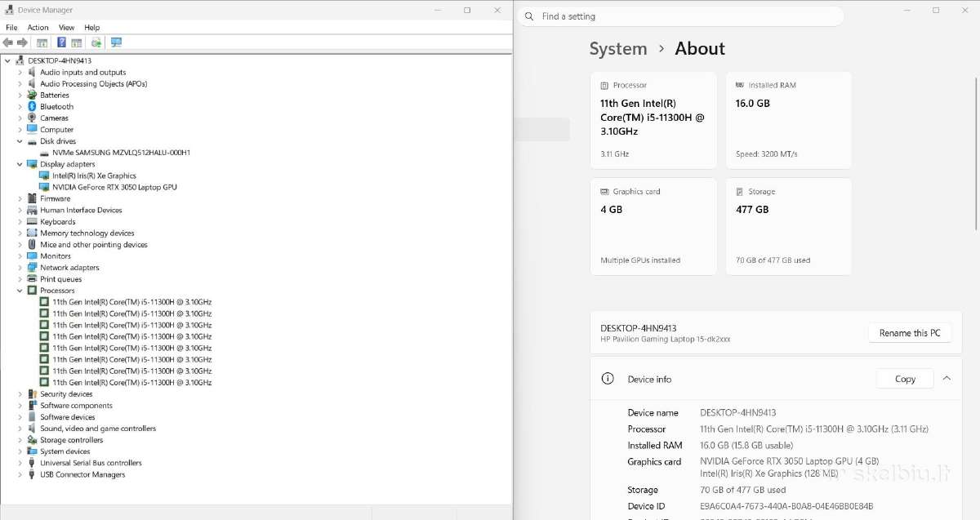Select the Print queues category icon
Viewport: 980px width, 520px height.
[x=32, y=279]
